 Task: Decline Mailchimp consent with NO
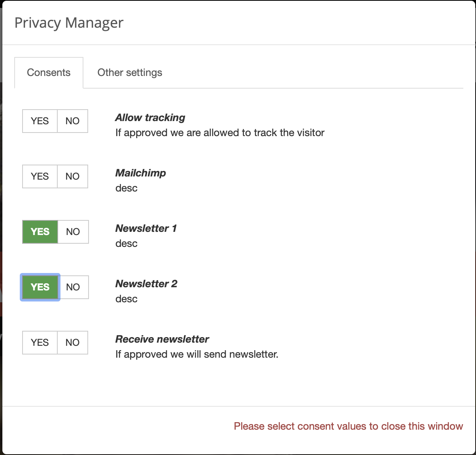tap(73, 176)
